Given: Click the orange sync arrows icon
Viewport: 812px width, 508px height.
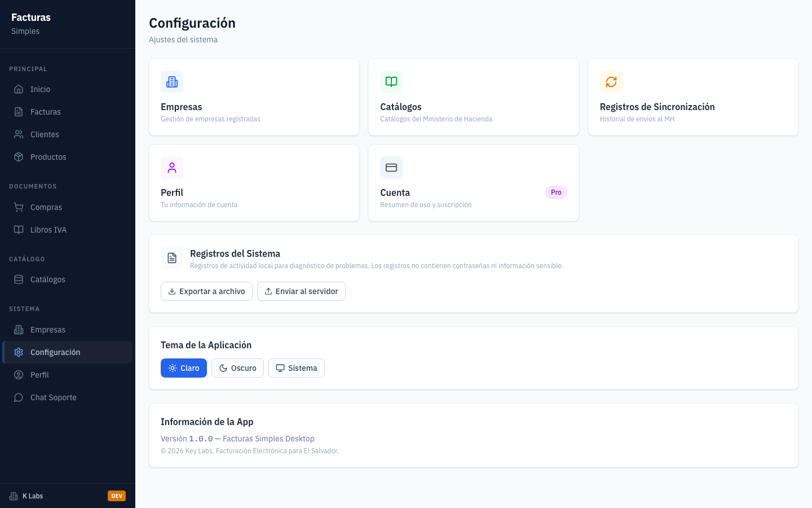Looking at the screenshot, I should tap(611, 82).
